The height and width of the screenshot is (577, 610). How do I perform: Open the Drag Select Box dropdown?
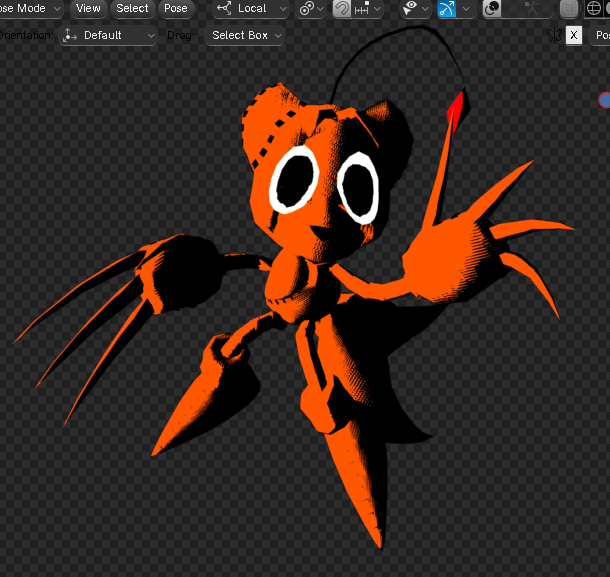pos(245,35)
